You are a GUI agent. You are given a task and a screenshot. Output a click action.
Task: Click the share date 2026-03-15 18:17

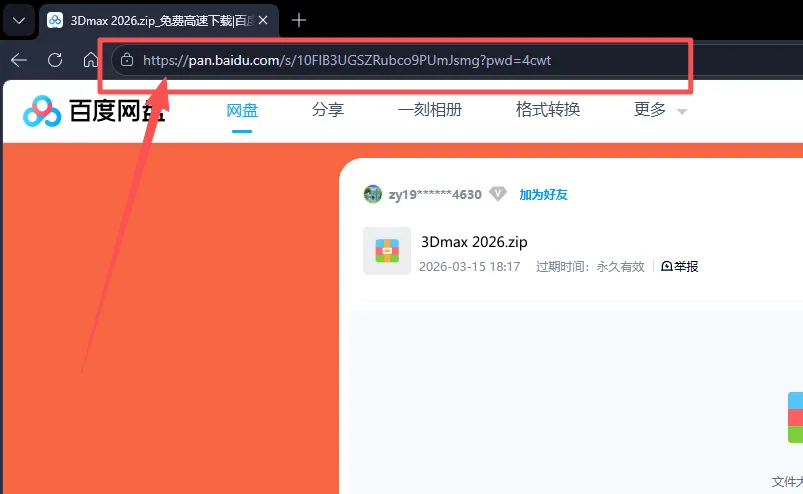click(x=470, y=267)
